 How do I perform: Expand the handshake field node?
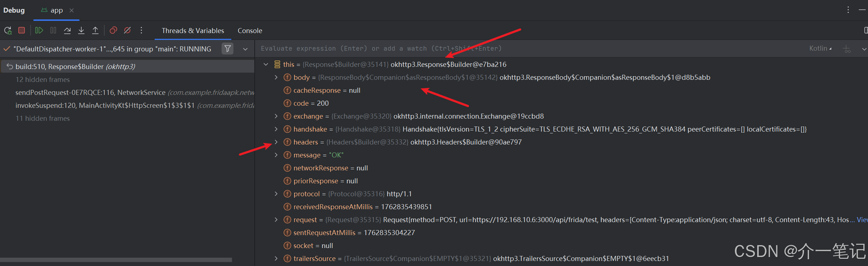(276, 129)
